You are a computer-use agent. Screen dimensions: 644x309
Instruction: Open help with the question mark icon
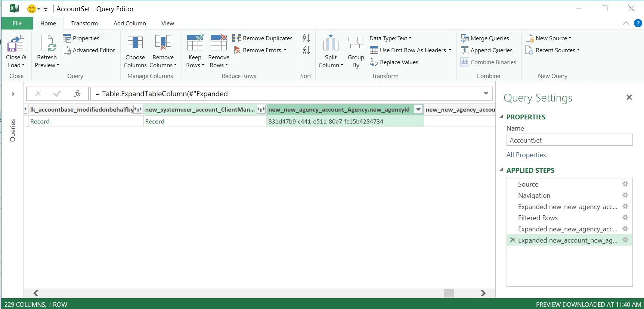click(638, 23)
